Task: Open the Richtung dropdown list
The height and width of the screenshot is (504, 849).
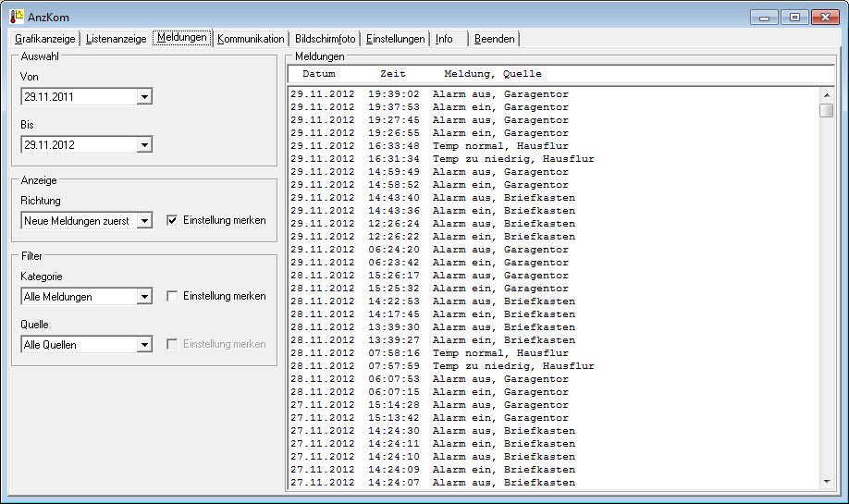Action: 143,220
